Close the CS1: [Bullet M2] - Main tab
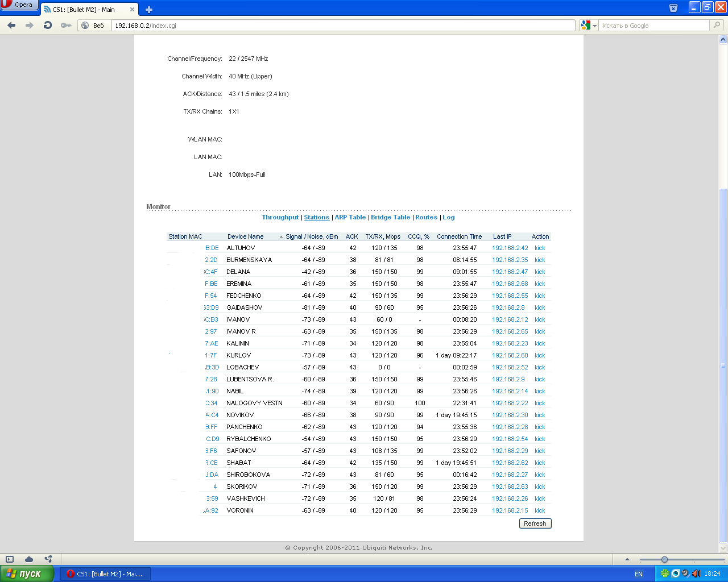728x582 pixels. (x=133, y=10)
